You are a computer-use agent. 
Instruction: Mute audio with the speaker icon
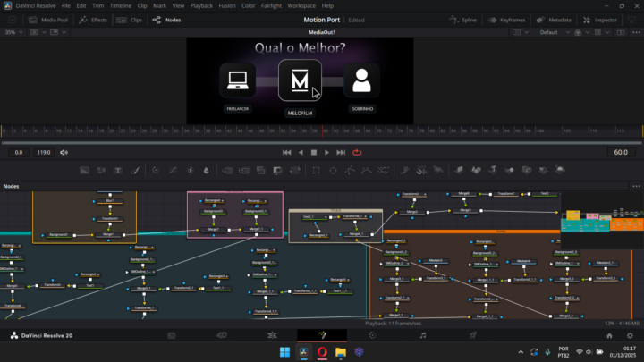pyautogui.click(x=64, y=153)
